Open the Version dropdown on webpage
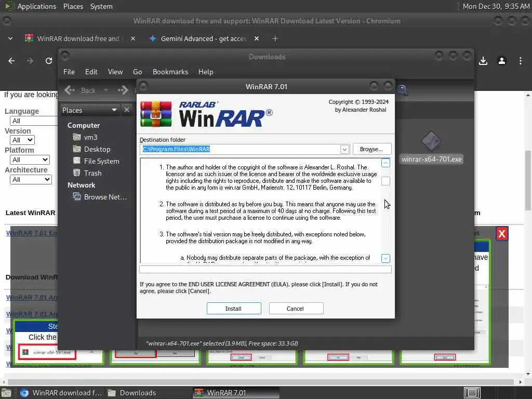The width and height of the screenshot is (532, 399). point(22,140)
